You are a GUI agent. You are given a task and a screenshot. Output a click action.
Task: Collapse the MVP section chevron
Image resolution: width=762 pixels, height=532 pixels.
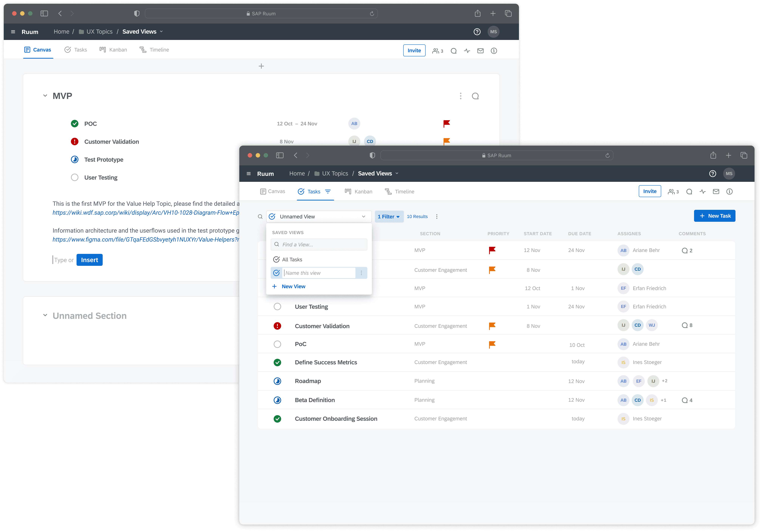45,96
